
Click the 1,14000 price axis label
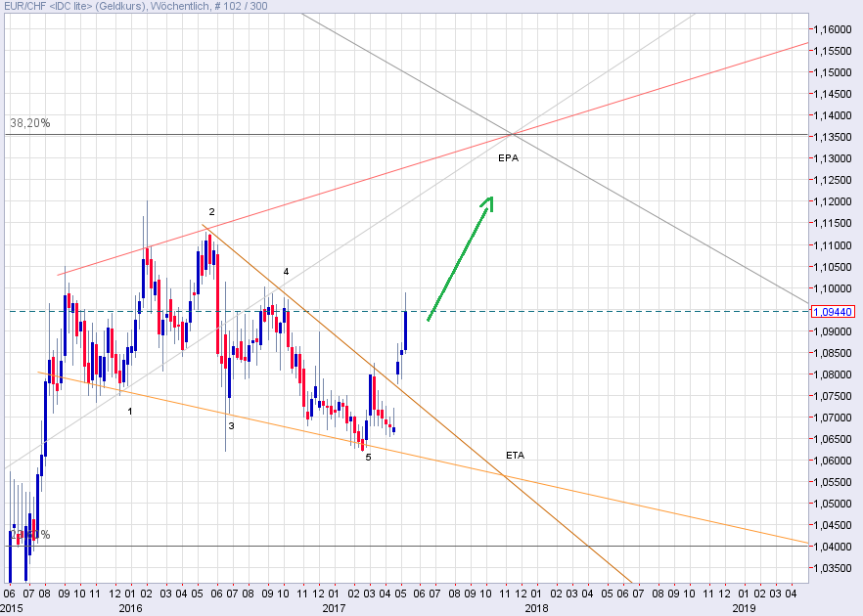[832, 115]
